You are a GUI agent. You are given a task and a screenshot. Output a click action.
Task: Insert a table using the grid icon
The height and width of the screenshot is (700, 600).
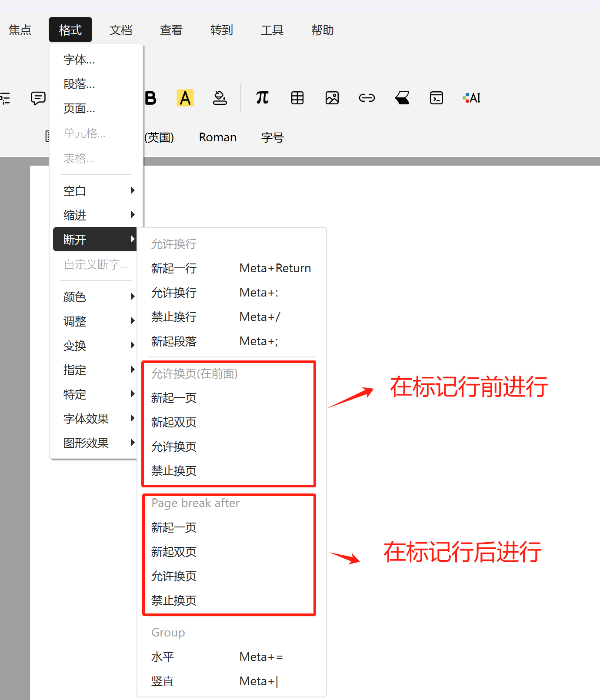297,98
